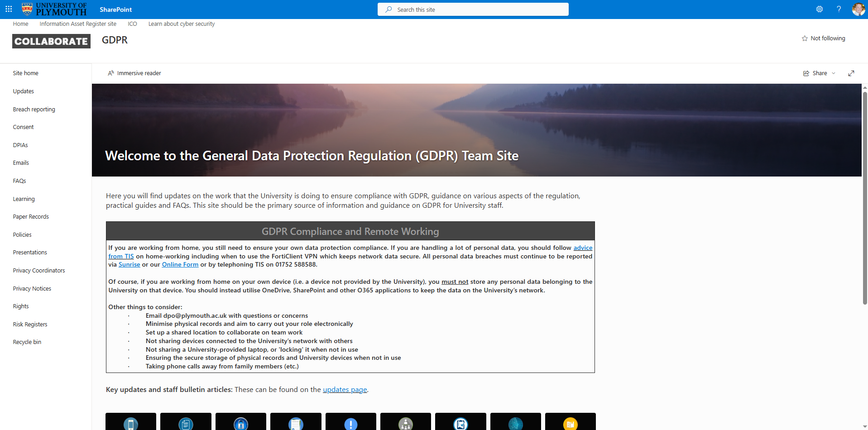Click the page vertical scrollbar
The image size is (868, 430).
pos(865,197)
